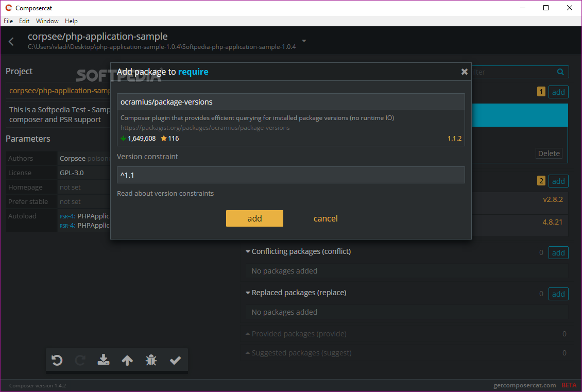Click the install download icon

(104, 360)
